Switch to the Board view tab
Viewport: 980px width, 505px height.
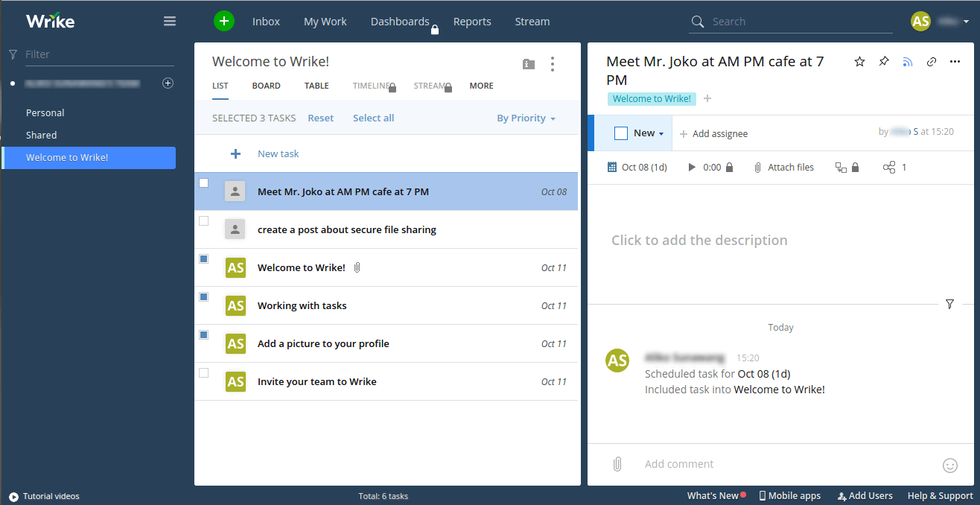[x=266, y=86]
